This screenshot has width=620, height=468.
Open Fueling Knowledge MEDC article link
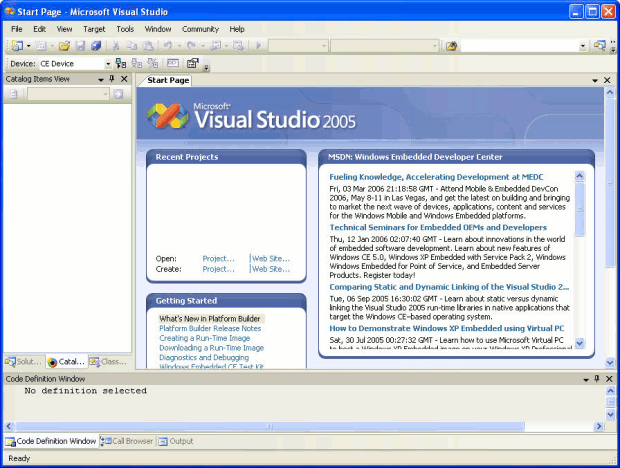pyautogui.click(x=436, y=177)
